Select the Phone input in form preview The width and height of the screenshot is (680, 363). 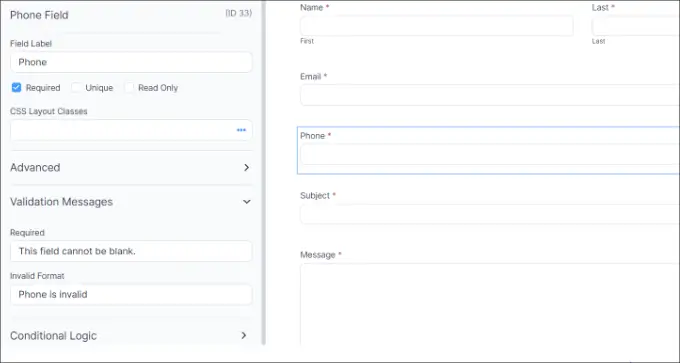[490, 154]
